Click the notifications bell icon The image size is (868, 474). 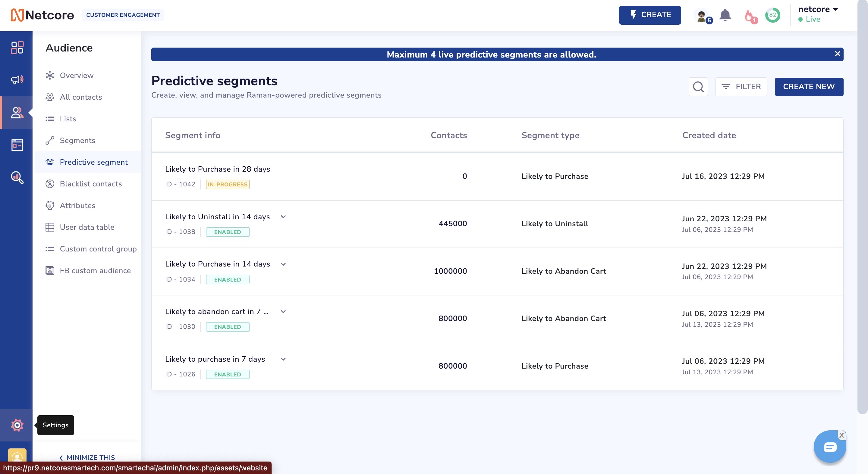(x=725, y=15)
